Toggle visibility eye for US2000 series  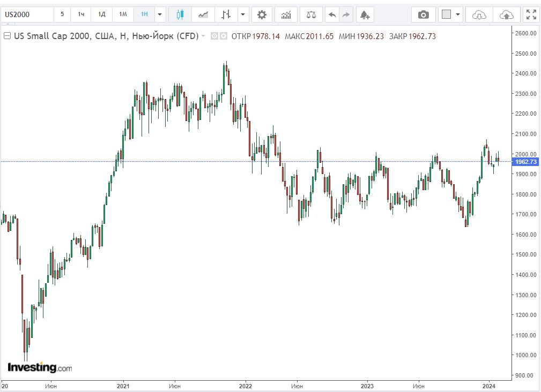214,36
